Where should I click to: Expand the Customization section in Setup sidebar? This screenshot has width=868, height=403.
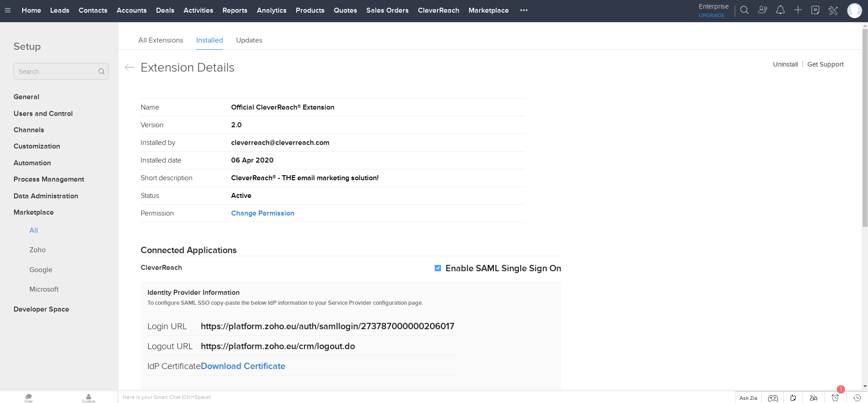tap(37, 146)
